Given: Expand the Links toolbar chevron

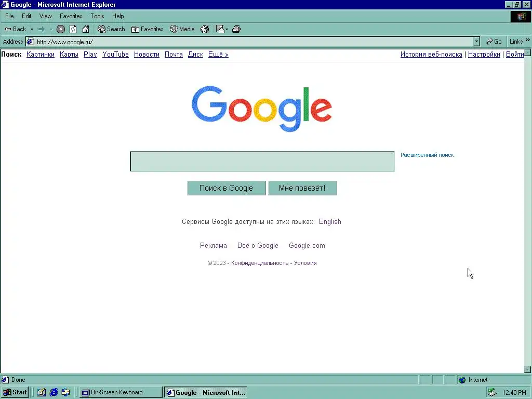Looking at the screenshot, I should [x=528, y=40].
